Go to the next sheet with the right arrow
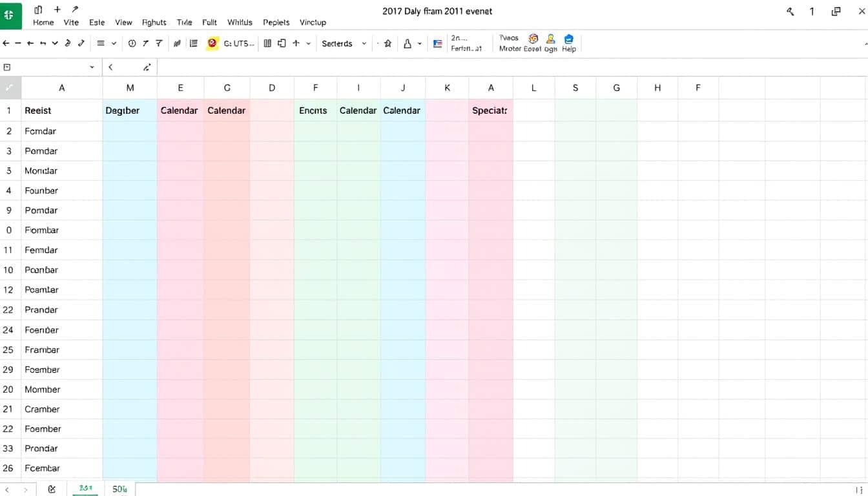Image resolution: width=868 pixels, height=496 pixels. coord(25,490)
